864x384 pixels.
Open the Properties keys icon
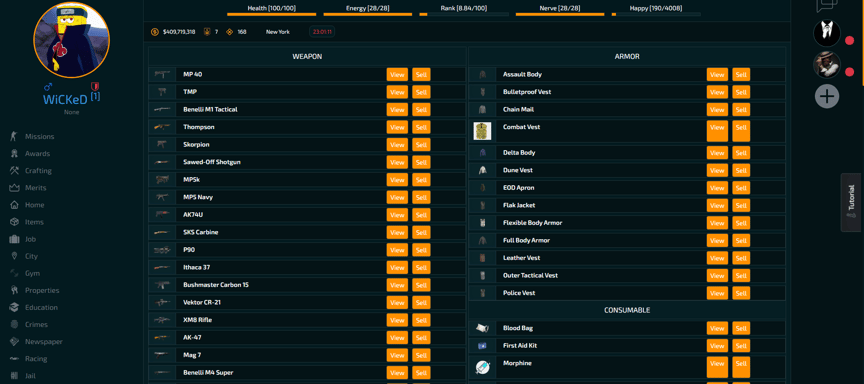pos(14,290)
